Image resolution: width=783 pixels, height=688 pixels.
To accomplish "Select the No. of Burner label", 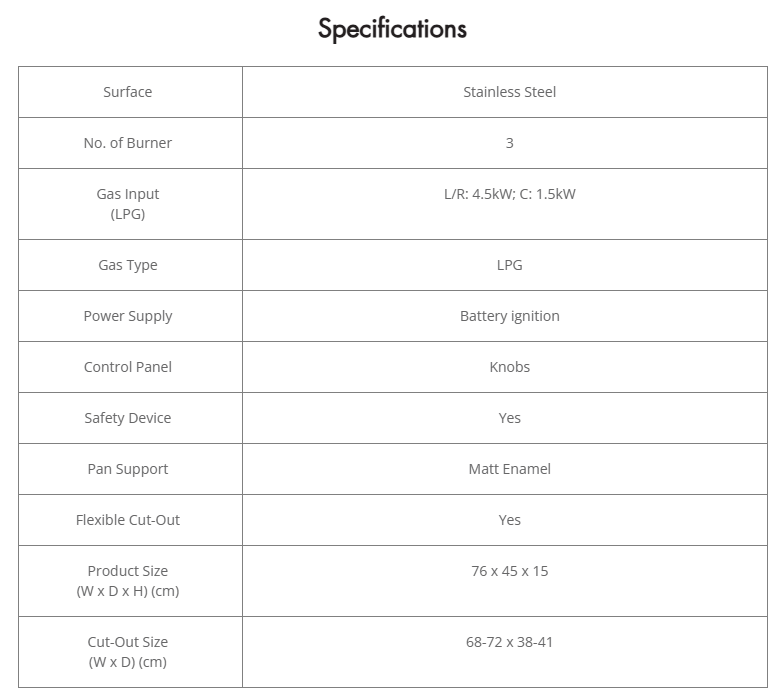I will click(x=128, y=143).
